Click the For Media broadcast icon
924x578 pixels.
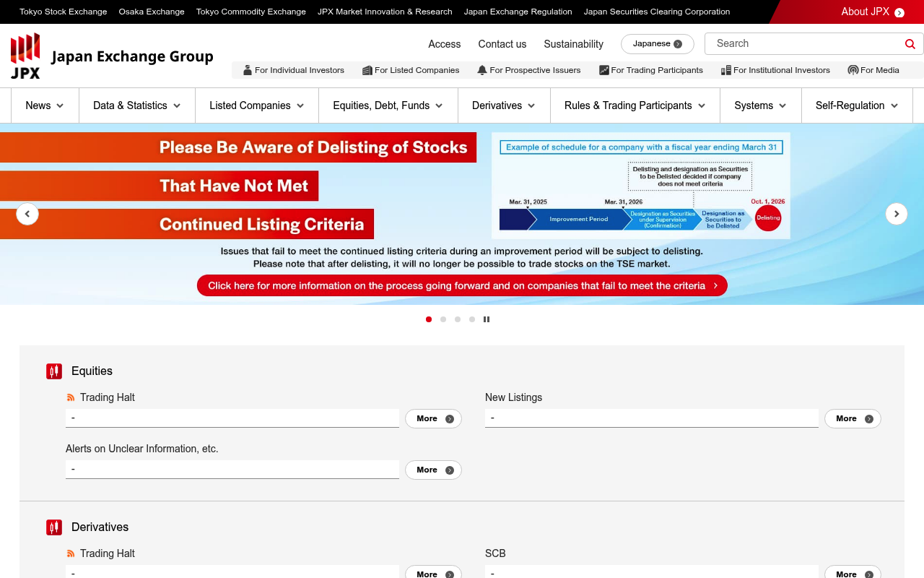coord(853,70)
